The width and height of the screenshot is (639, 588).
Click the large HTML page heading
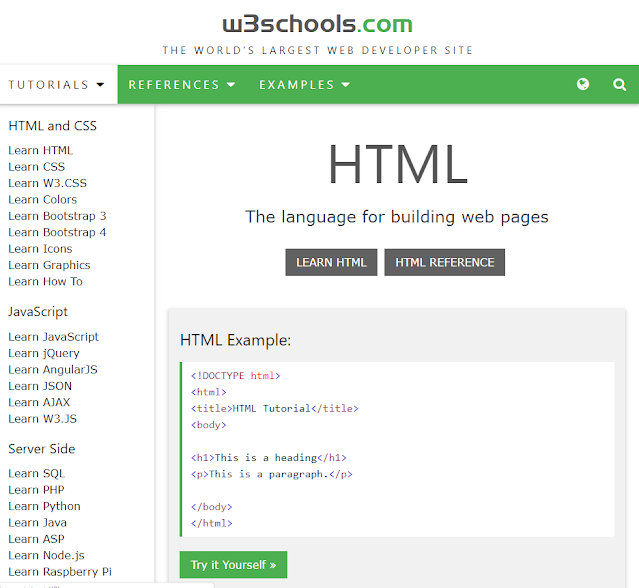click(397, 164)
